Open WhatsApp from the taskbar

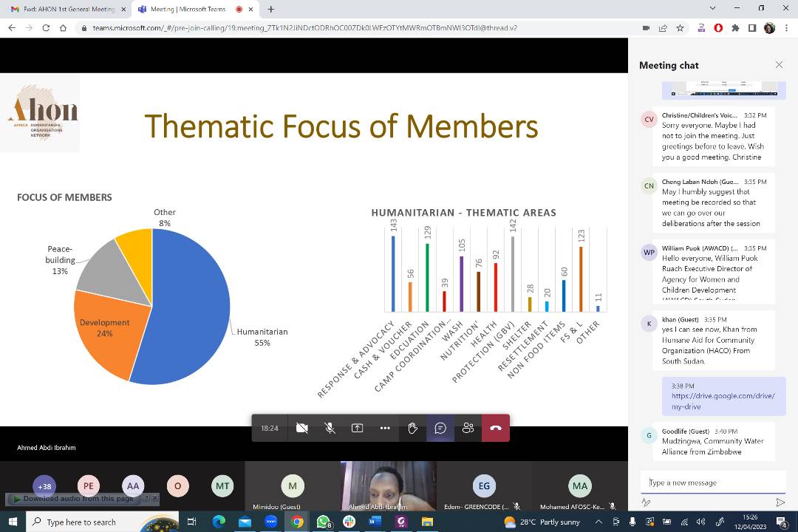[x=323, y=522]
